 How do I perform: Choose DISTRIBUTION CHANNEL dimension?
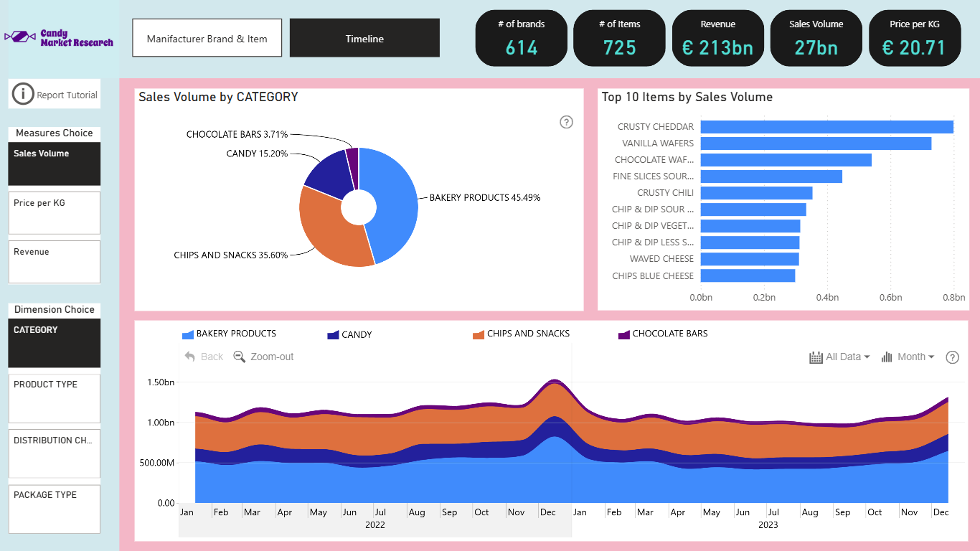[55, 453]
